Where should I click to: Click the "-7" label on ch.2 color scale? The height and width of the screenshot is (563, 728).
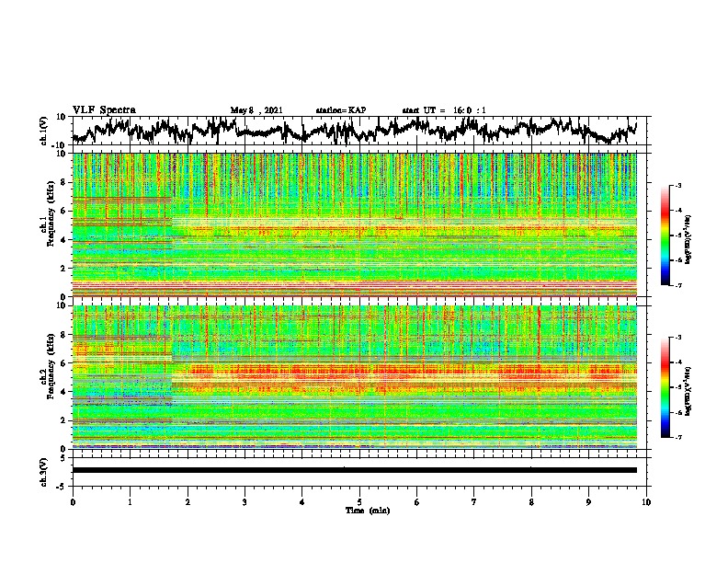pos(678,438)
